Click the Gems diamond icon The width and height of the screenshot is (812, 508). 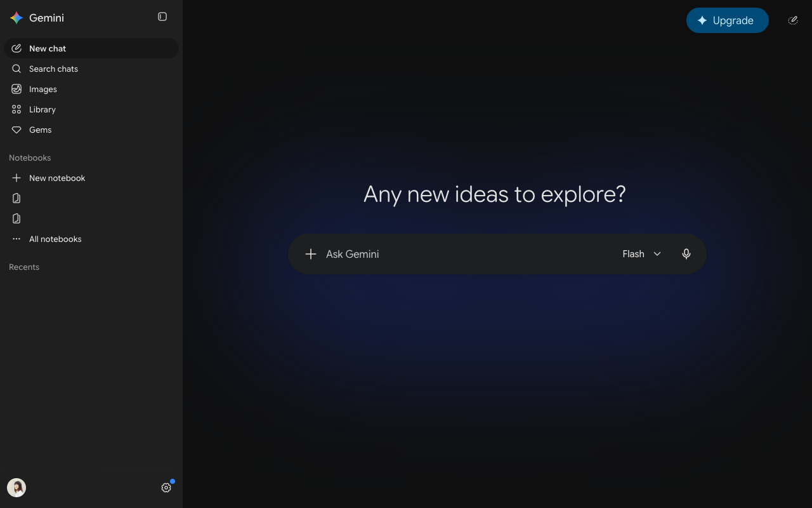16,130
